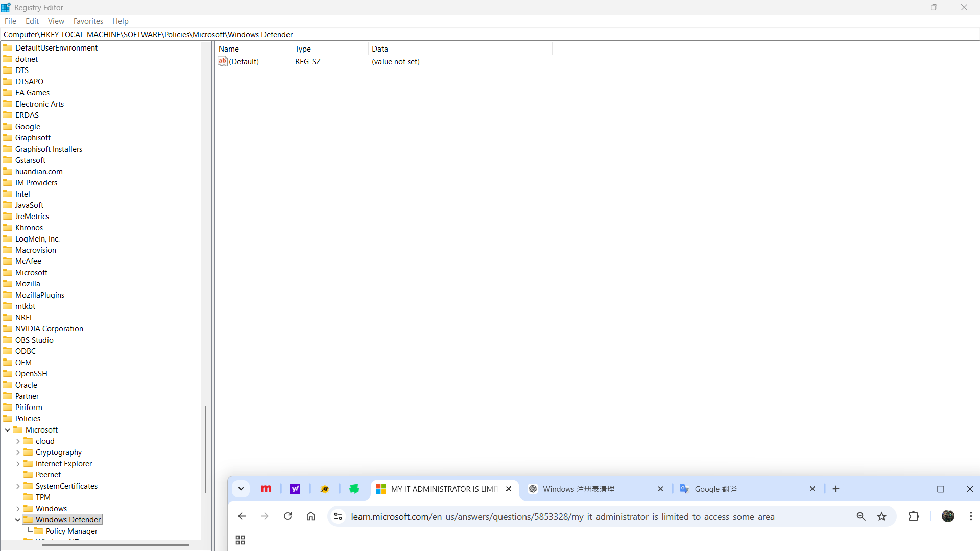Click the Oracle folder icon

click(8, 385)
